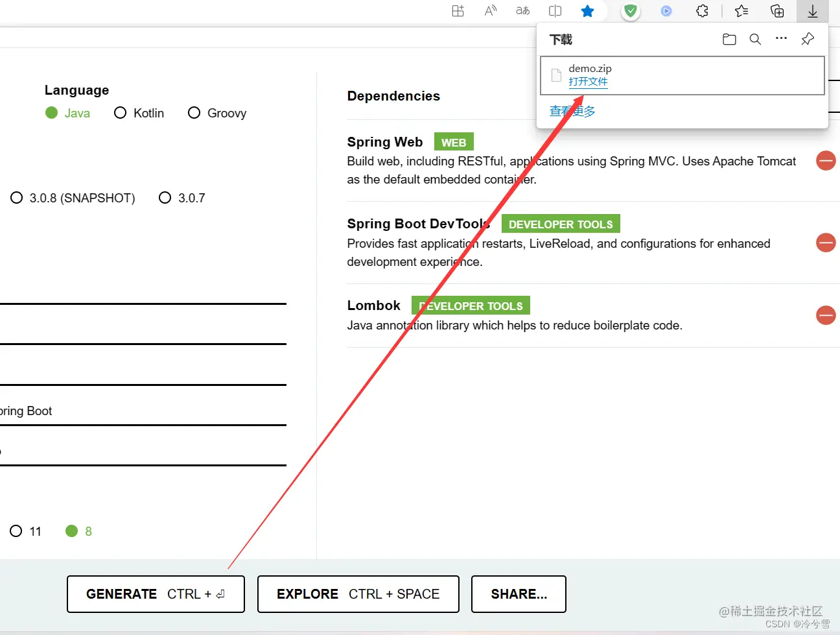The width and height of the screenshot is (840, 635).
Task: Open the Collections icon
Action: pos(777,11)
